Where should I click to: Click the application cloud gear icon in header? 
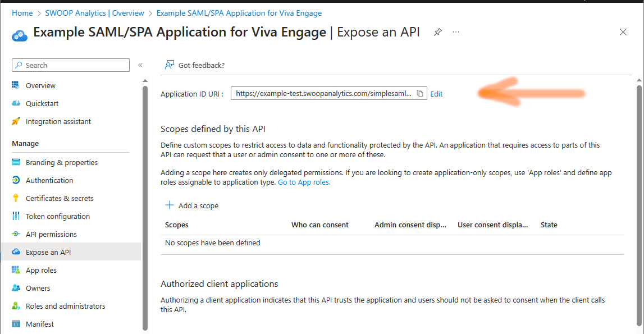coord(19,36)
